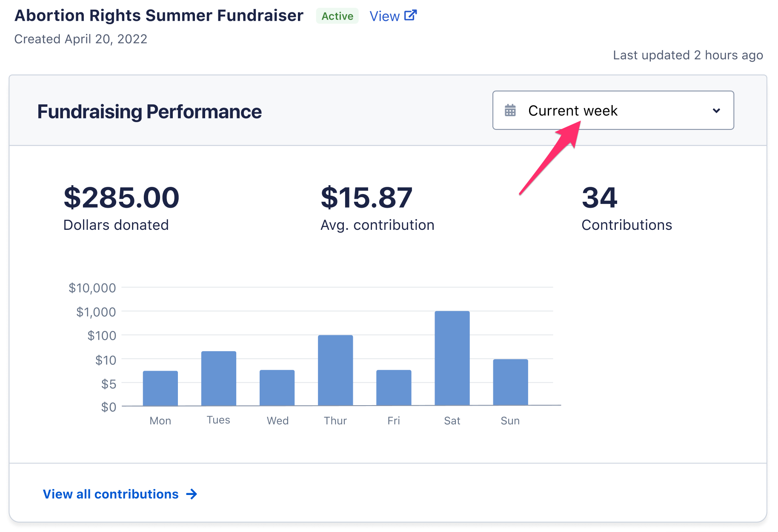Open the Current week date range selector
778x532 pixels.
(x=613, y=111)
